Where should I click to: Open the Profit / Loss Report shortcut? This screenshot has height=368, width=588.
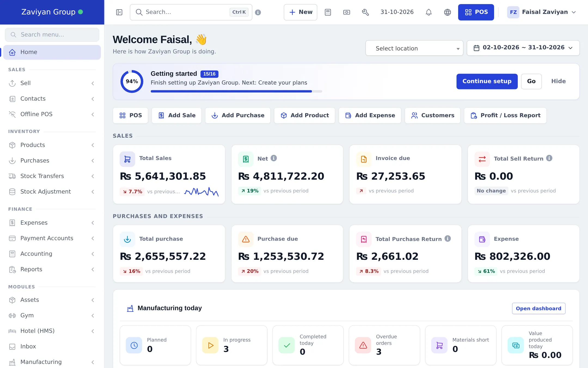pyautogui.click(x=505, y=115)
